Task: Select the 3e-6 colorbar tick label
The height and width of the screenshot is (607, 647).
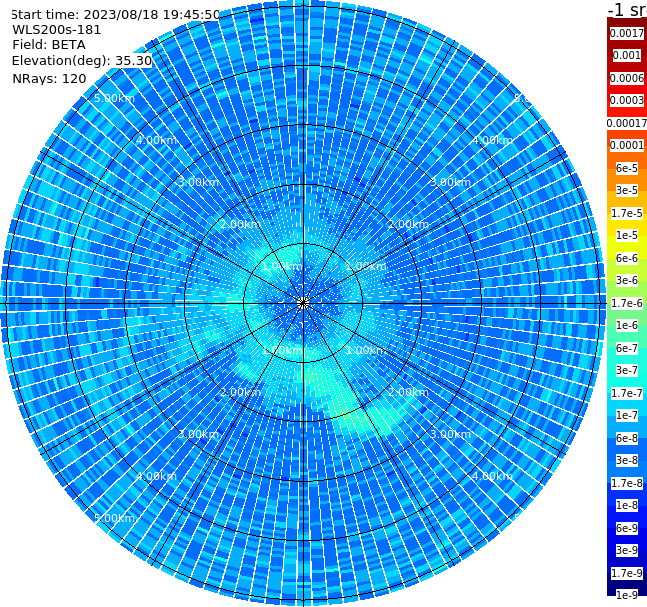Action: point(627,280)
